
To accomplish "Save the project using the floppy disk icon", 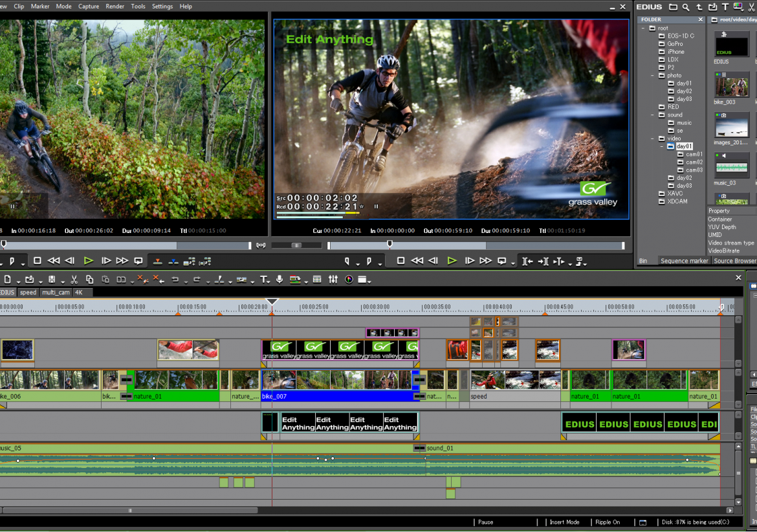I will pyautogui.click(x=52, y=280).
